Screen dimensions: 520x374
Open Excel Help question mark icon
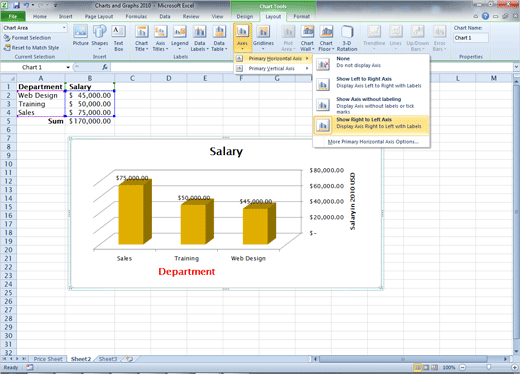point(485,16)
